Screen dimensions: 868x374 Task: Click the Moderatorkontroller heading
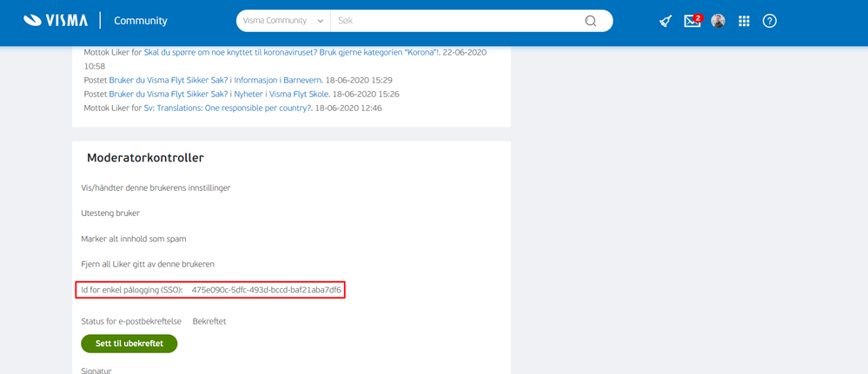pos(145,158)
